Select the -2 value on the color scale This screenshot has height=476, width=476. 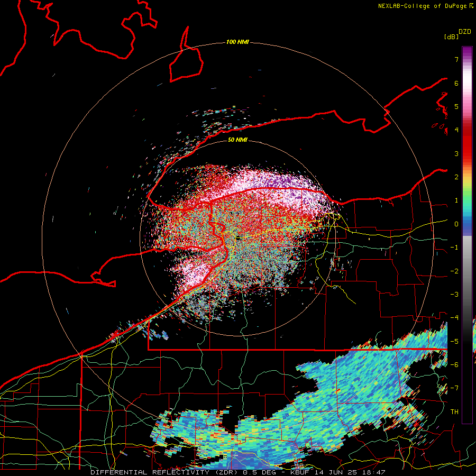454,271
